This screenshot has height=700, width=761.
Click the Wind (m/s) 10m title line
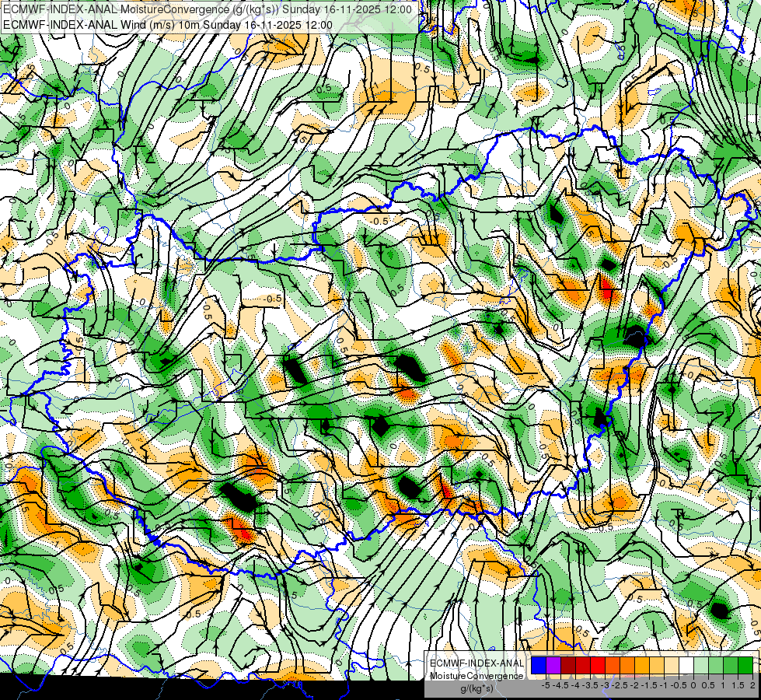click(x=167, y=25)
